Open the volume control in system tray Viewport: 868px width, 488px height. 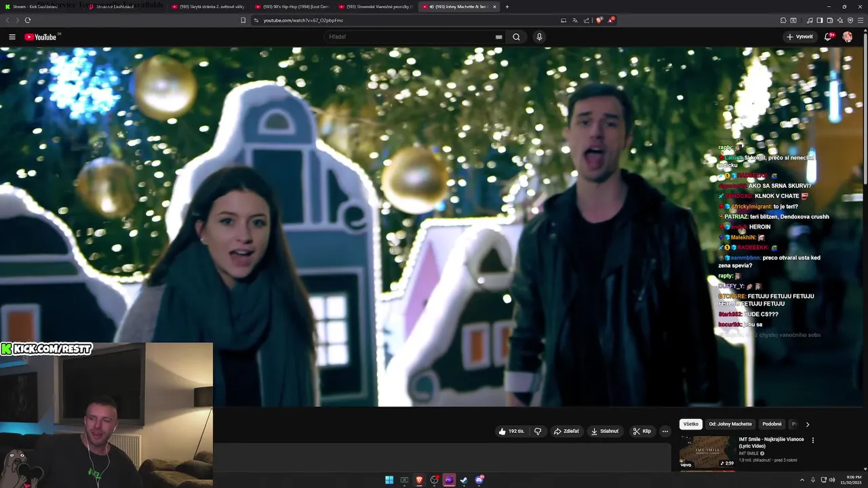(833, 480)
